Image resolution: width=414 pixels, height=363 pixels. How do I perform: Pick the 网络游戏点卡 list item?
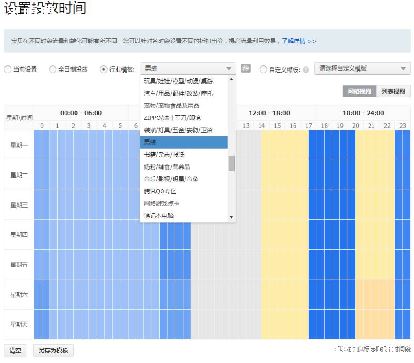pyautogui.click(x=184, y=203)
